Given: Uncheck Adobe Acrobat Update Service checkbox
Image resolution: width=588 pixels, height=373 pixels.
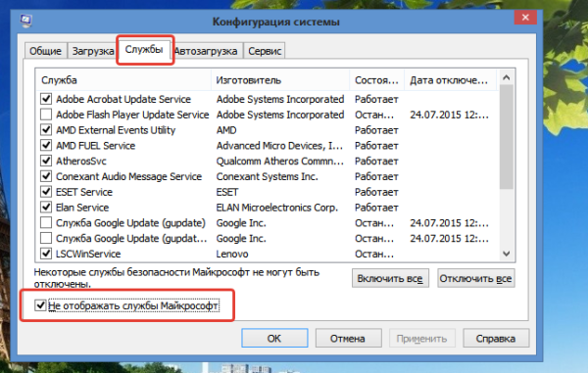Looking at the screenshot, I should pos(46,99).
